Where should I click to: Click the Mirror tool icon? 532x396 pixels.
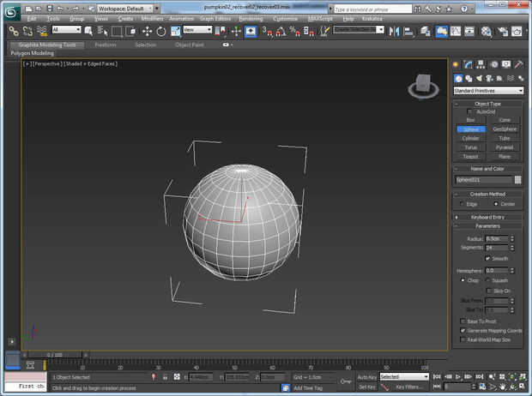395,31
